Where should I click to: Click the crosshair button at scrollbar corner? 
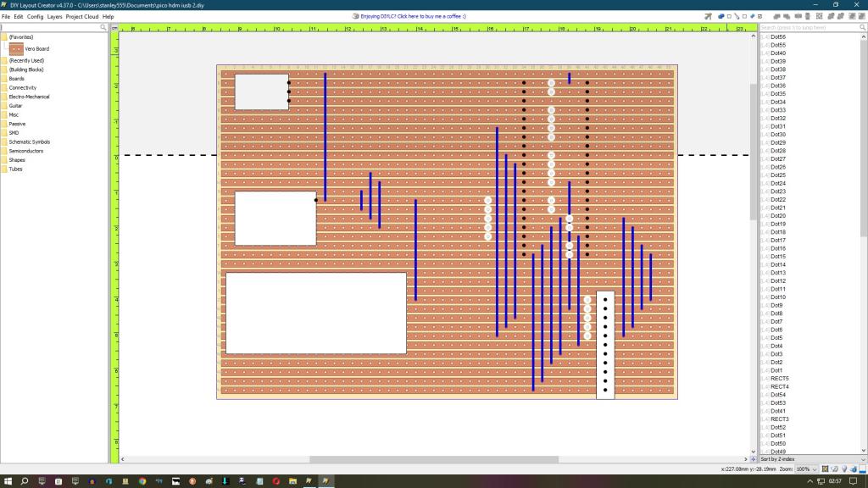coord(754,459)
